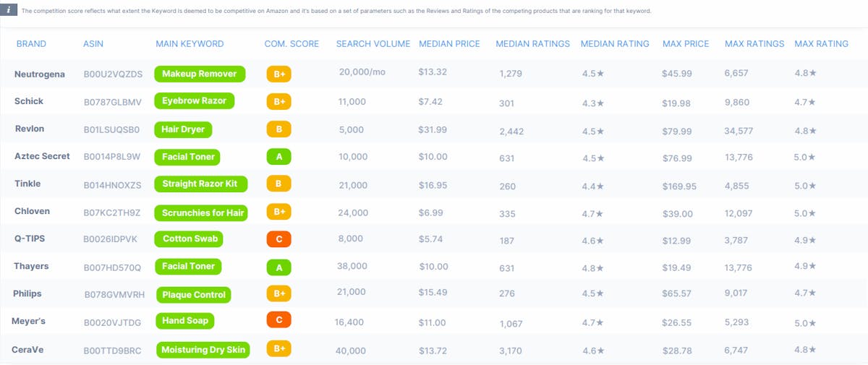
Task: Select the Cotton Swab keyword tag
Action: tap(188, 239)
